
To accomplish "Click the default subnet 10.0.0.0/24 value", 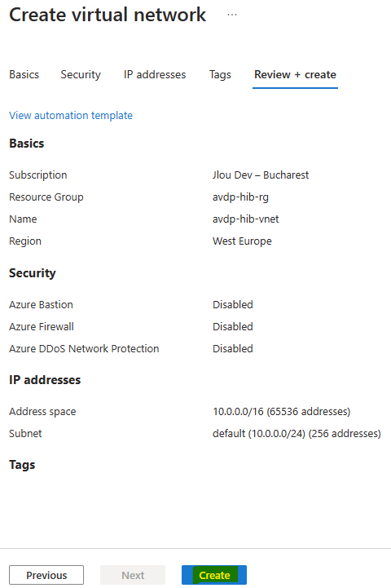I will 297,434.
